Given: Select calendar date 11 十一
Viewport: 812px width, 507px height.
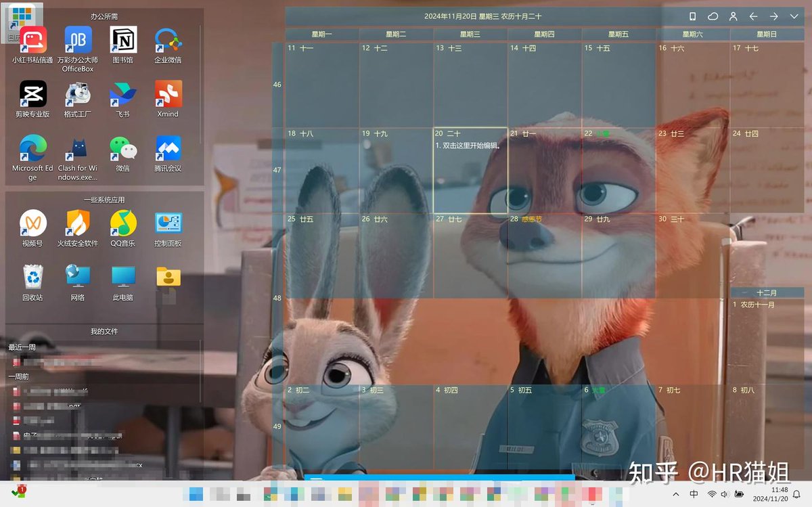Looking at the screenshot, I should [x=321, y=84].
